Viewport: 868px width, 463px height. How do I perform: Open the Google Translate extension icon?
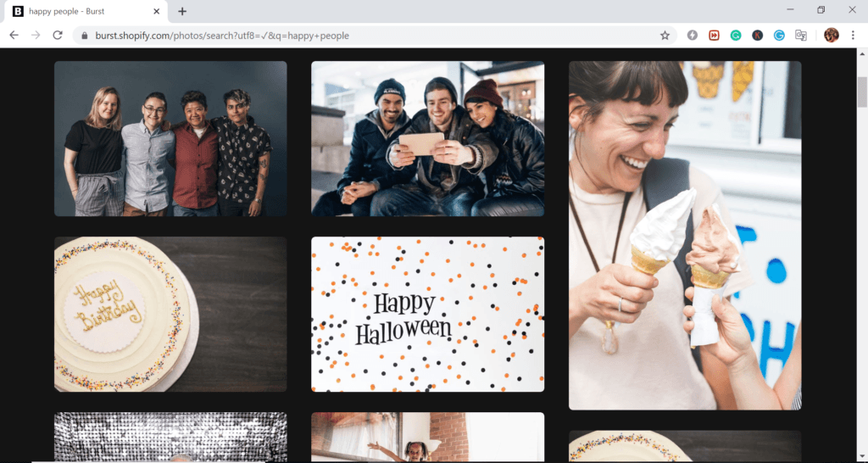[x=801, y=36]
